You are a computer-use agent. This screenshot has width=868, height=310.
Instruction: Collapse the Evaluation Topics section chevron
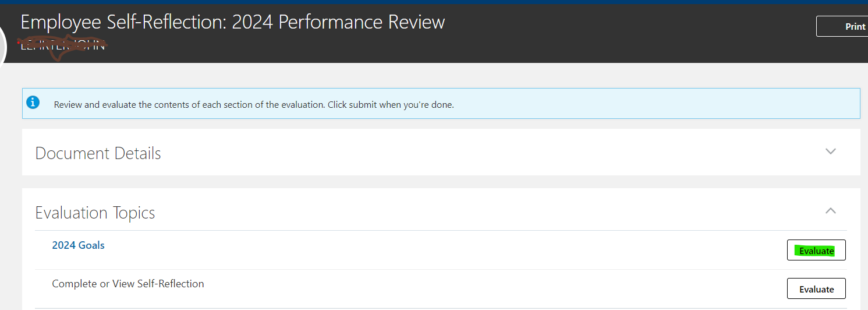click(x=831, y=211)
